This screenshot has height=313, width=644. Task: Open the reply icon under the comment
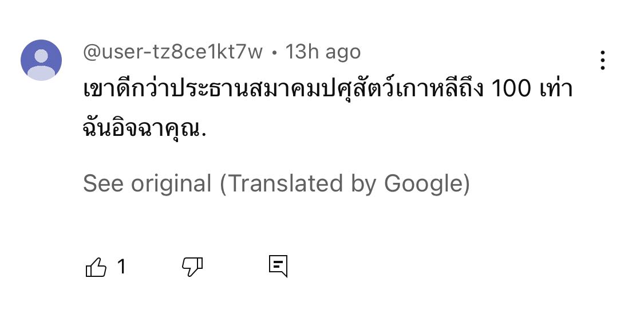(278, 266)
